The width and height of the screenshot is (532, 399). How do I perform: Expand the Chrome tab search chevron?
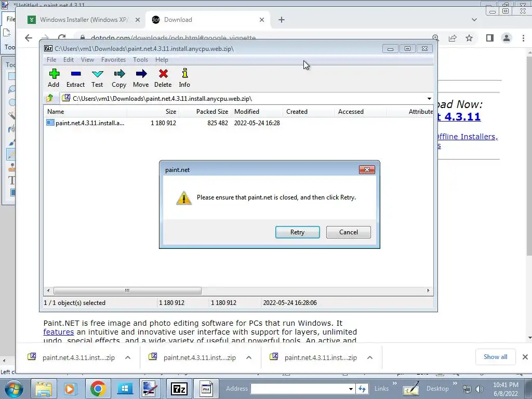[x=474, y=20]
